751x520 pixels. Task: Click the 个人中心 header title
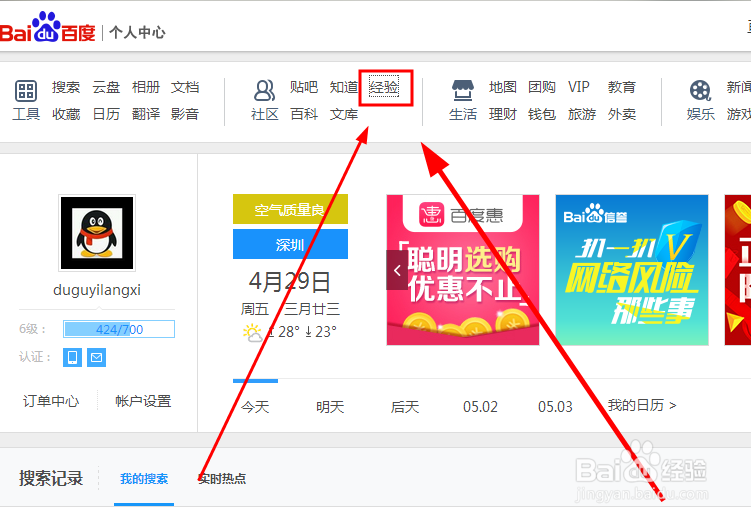point(137,33)
